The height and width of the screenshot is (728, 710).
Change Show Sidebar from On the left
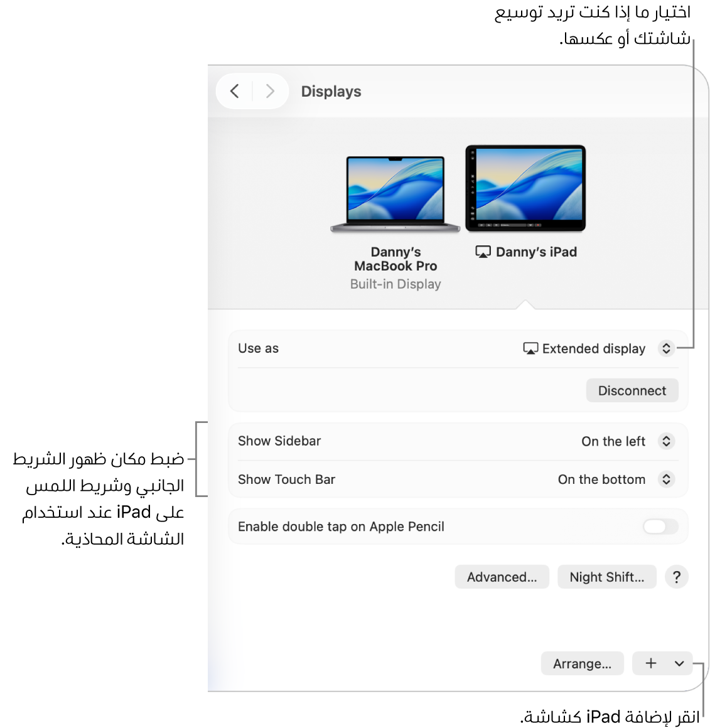pos(666,441)
